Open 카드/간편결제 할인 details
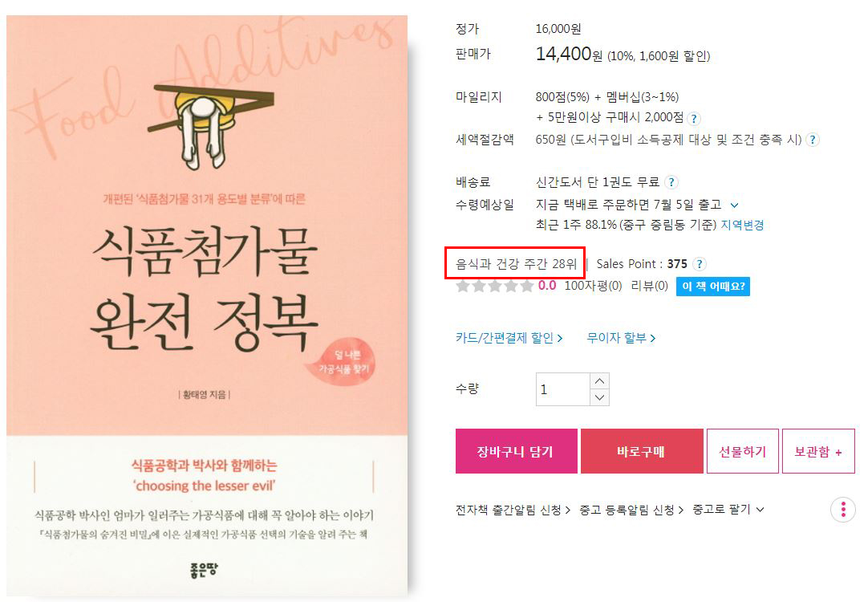This screenshot has width=868, height=602. pyautogui.click(x=509, y=338)
